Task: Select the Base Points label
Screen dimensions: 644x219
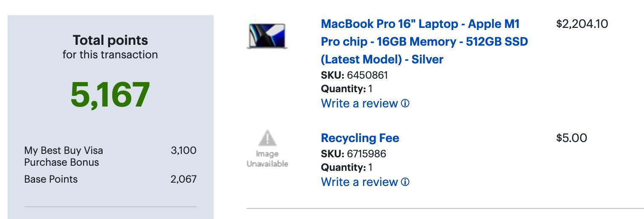Action: point(51,179)
